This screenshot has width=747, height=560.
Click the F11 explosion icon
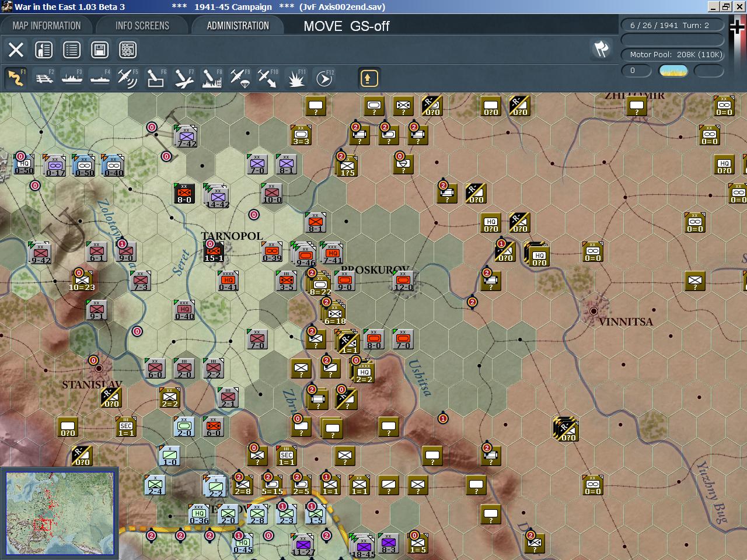pos(296,78)
